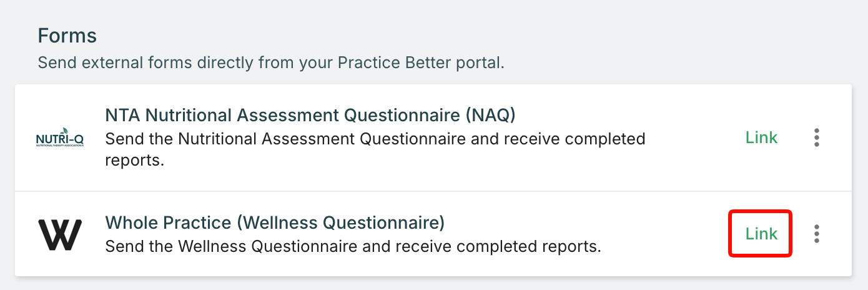Viewport: 868px width, 290px height.
Task: Open the Whole Practice row's three-dot menu
Action: 817,234
